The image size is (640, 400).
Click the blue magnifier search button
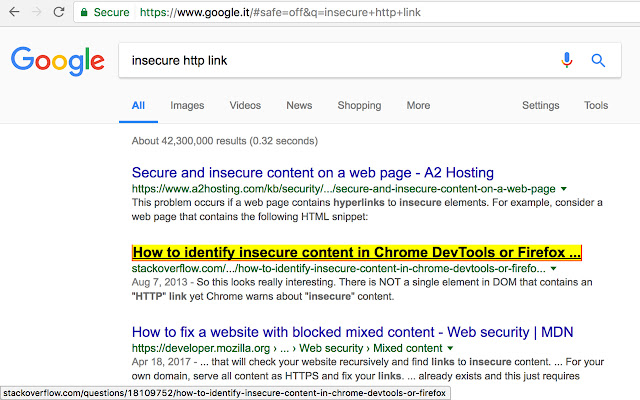[598, 60]
